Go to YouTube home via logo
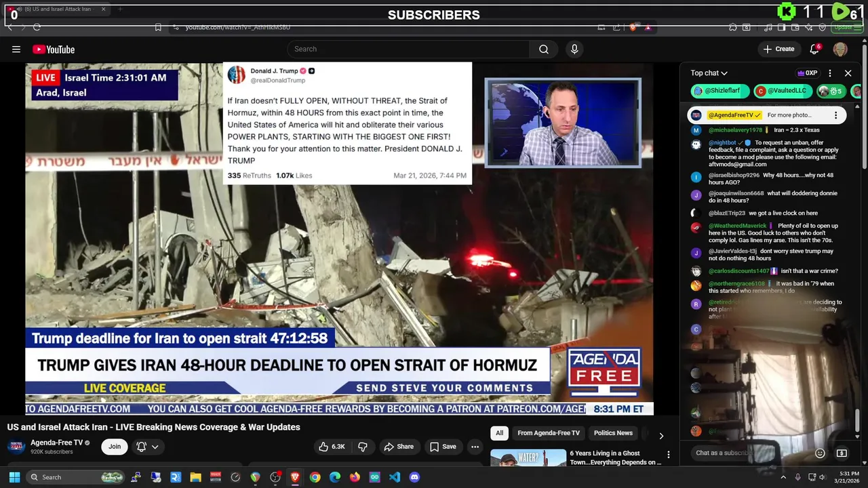The width and height of the screenshot is (868, 488). [x=54, y=49]
